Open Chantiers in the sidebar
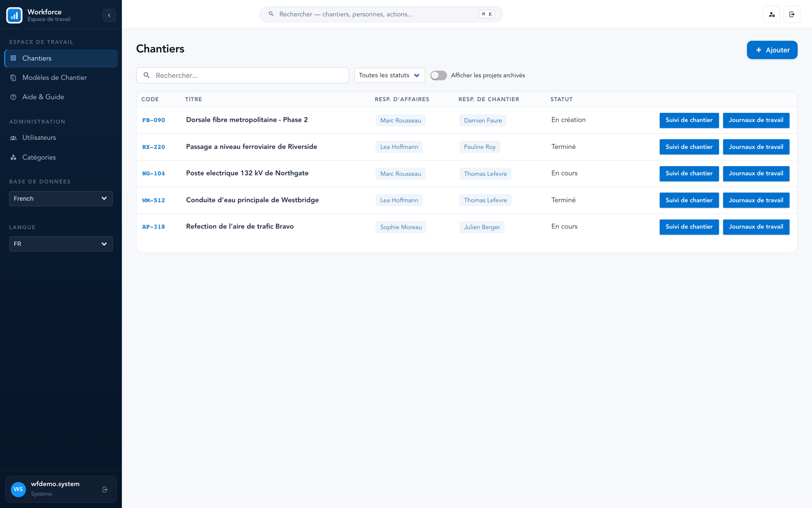The image size is (812, 508). click(61, 58)
